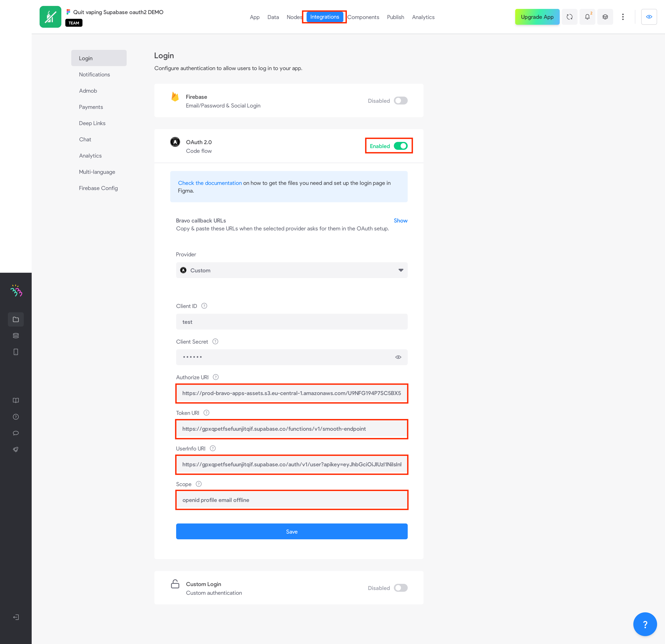Screen dimensions: 665x644
Task: Click the refresh sync icon in header
Action: click(570, 17)
